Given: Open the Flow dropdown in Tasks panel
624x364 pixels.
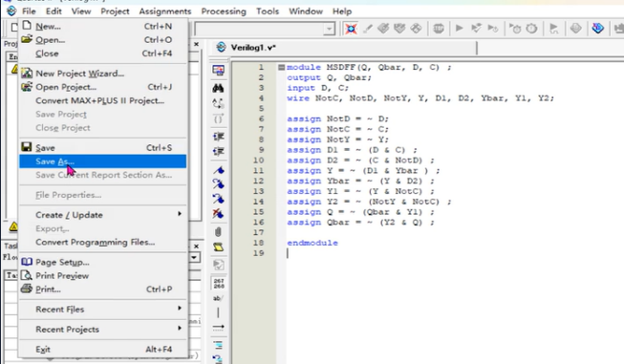Looking at the screenshot, I should pyautogui.click(x=194, y=257).
